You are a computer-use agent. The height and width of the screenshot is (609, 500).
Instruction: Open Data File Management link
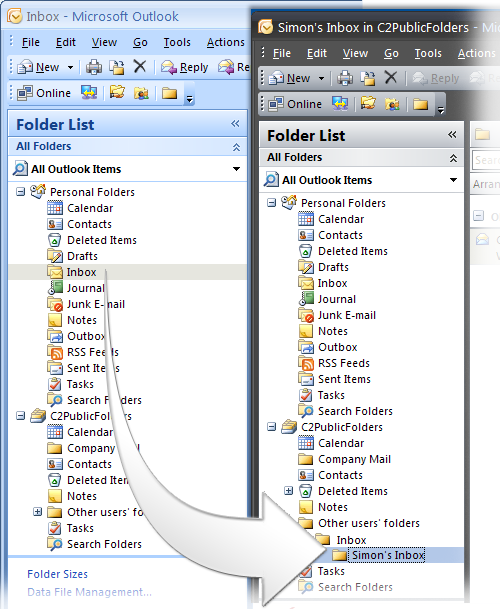89,592
